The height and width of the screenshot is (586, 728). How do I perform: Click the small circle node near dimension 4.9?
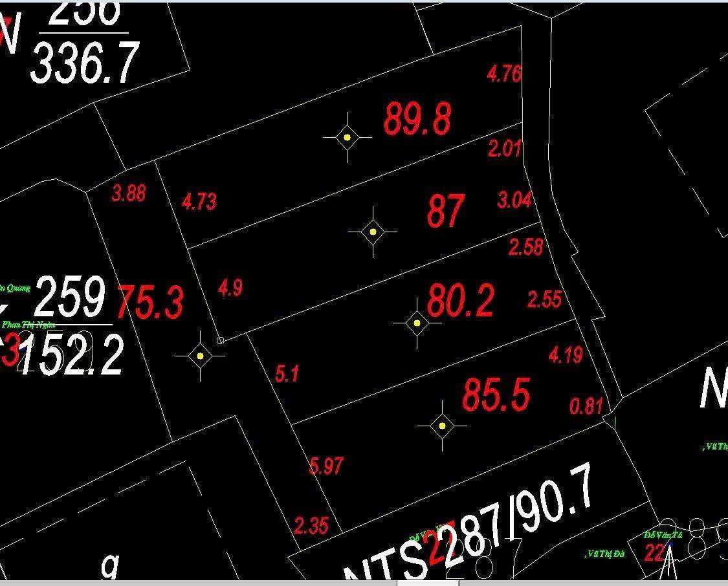click(x=220, y=340)
